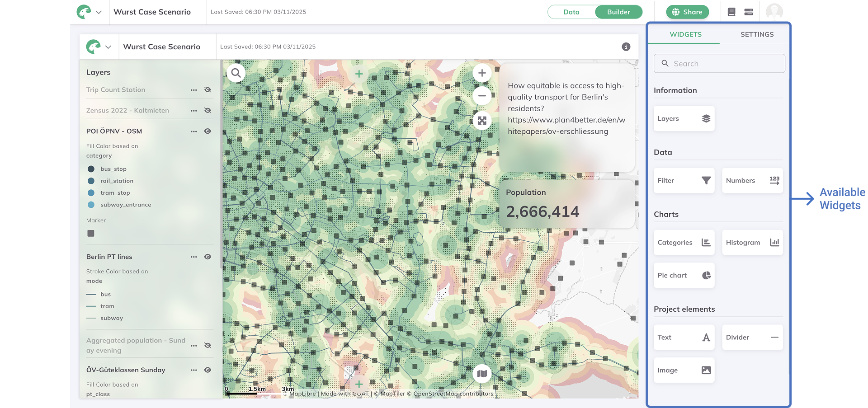868x408 pixels.
Task: Add the Histogram chart widget
Action: point(752,242)
